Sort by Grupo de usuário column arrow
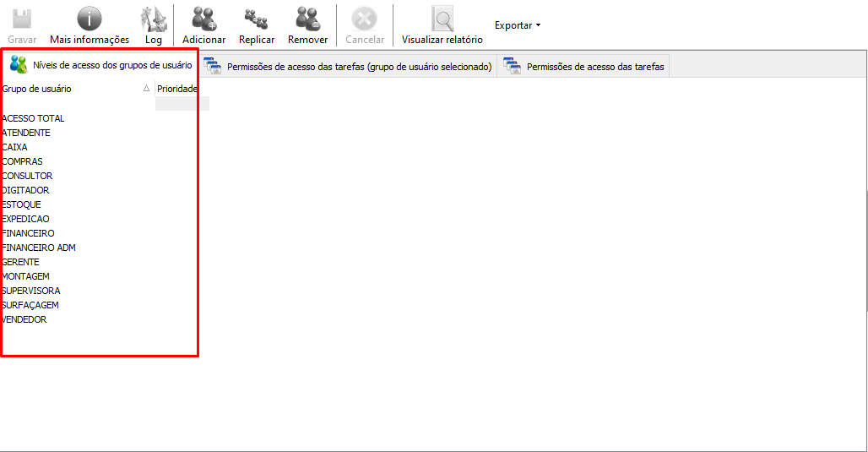This screenshot has height=452, width=868. [x=146, y=89]
